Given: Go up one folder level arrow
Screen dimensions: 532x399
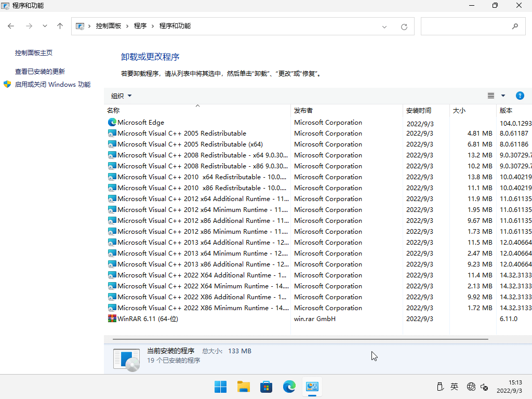Looking at the screenshot, I should coord(60,26).
